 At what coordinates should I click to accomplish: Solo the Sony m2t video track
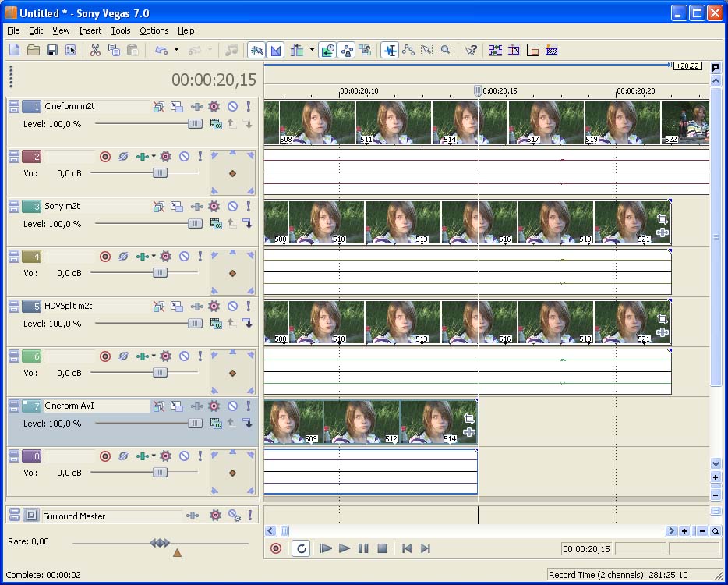point(249,206)
